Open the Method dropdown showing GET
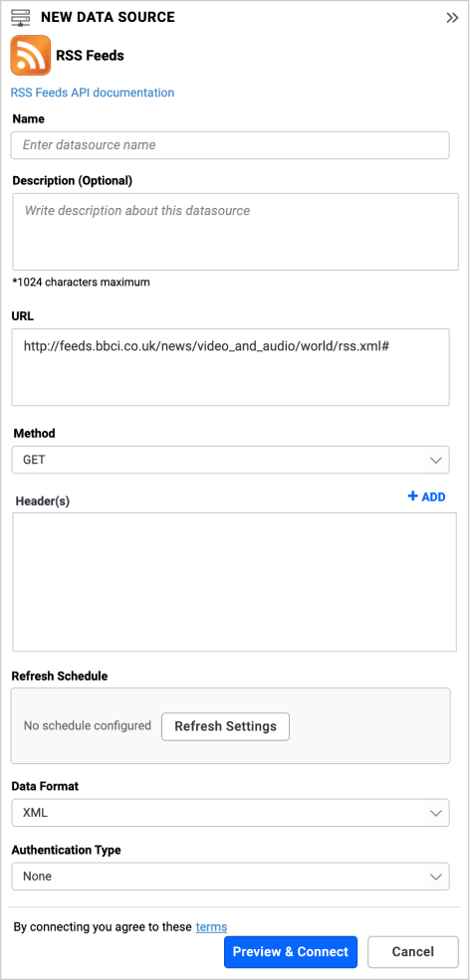 tap(230, 460)
